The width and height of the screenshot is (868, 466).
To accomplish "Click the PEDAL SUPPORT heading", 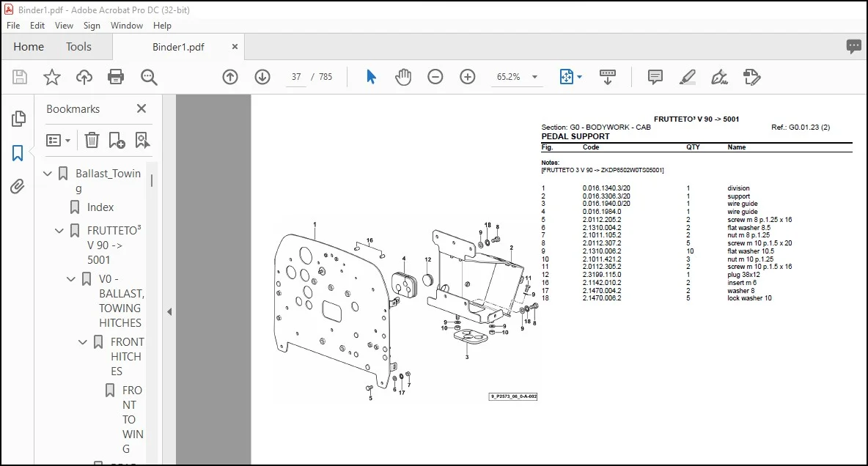I will click(x=575, y=136).
